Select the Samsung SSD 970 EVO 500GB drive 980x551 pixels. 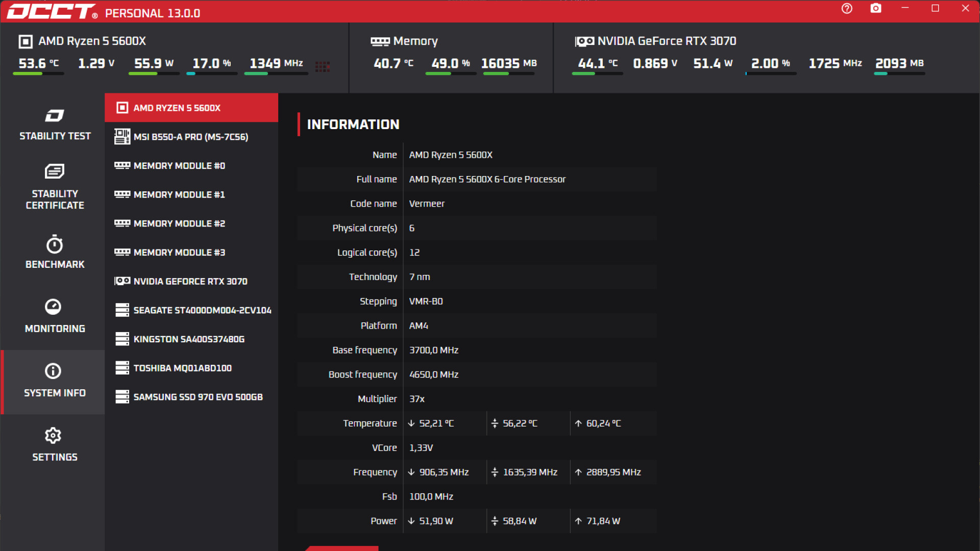pos(191,396)
